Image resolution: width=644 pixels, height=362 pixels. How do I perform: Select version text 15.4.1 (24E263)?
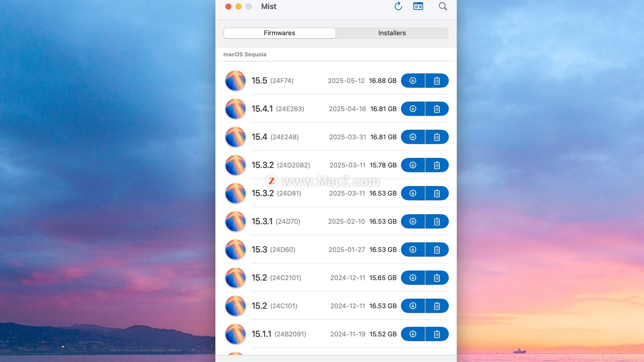tap(278, 109)
